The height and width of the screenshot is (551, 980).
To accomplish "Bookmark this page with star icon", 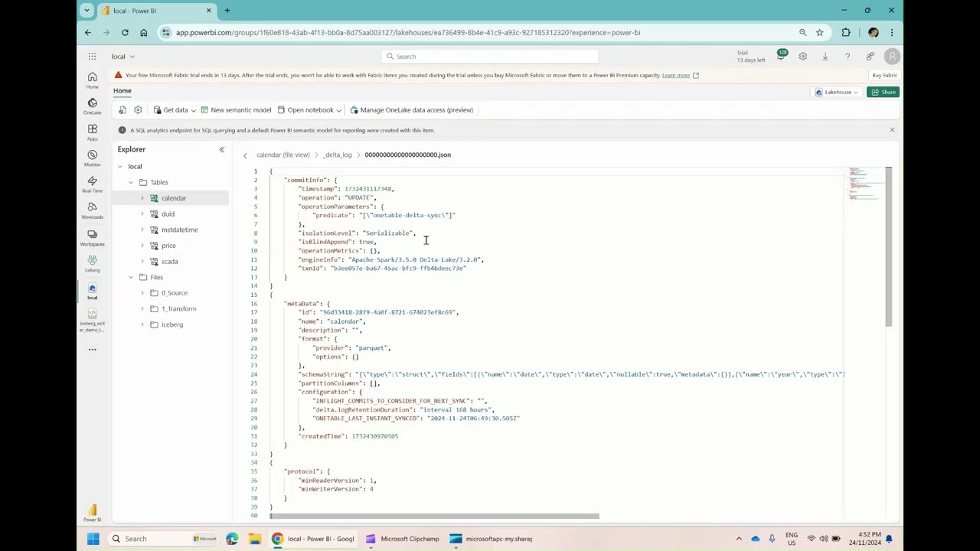I will click(x=819, y=33).
